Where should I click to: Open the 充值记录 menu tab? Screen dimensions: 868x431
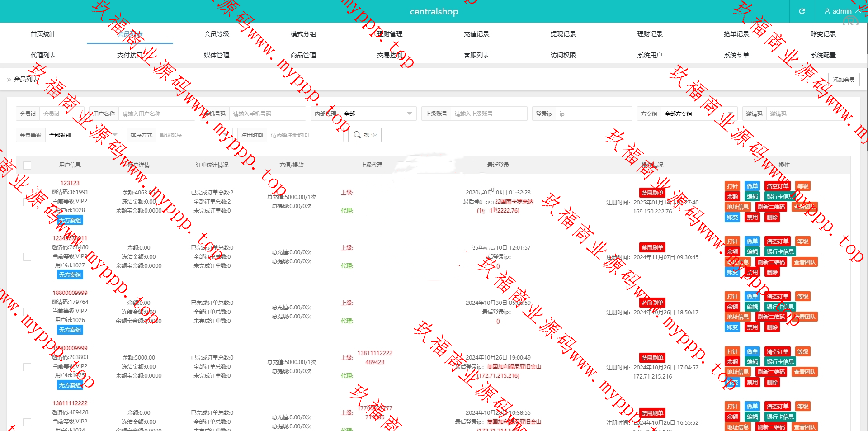pyautogui.click(x=476, y=34)
